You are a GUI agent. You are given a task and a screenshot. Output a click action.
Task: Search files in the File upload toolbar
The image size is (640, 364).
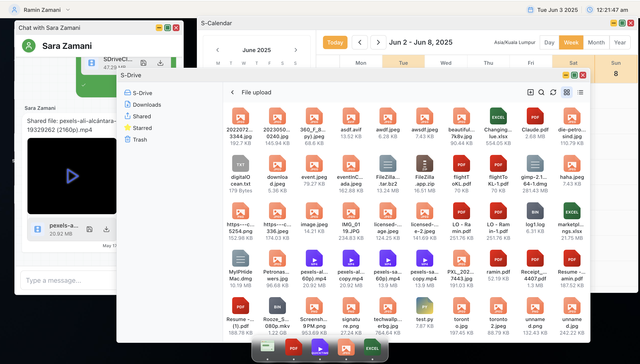(x=541, y=92)
